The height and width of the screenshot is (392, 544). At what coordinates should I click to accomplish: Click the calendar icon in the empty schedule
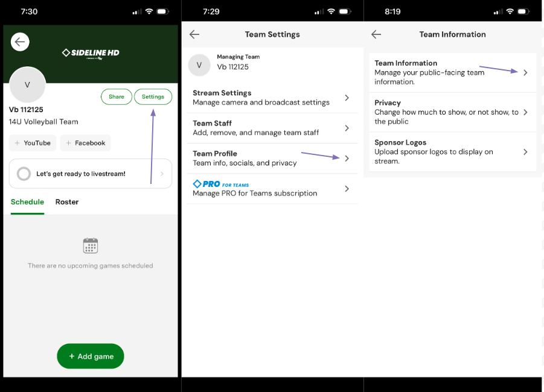(x=91, y=245)
